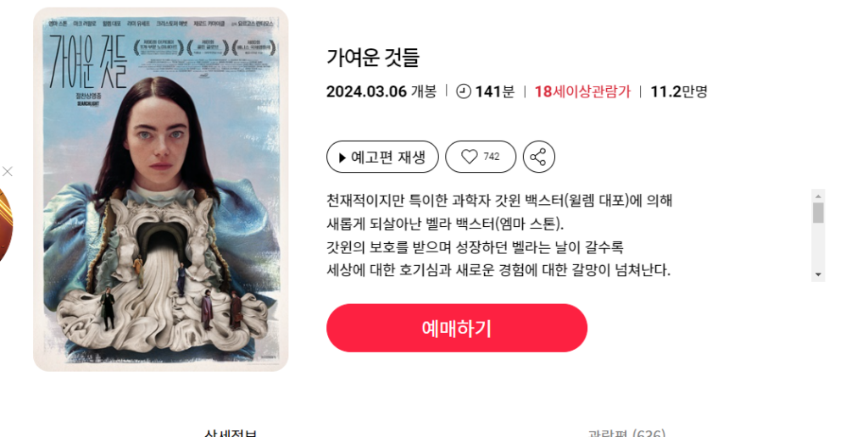Click the clock icon beside 141분
This screenshot has height=437, width=868.
click(x=464, y=91)
